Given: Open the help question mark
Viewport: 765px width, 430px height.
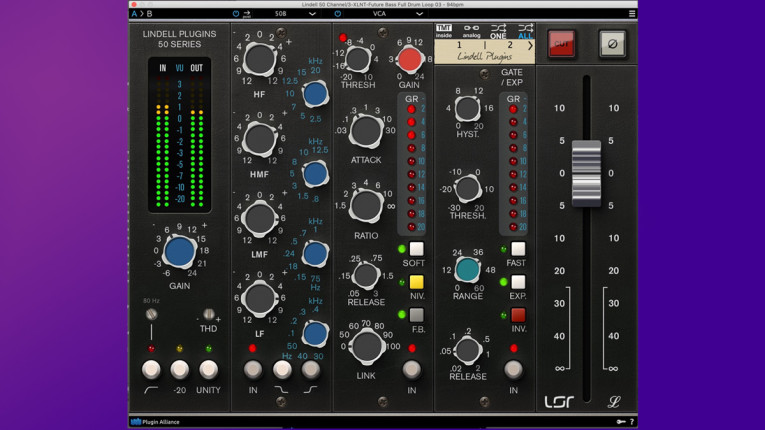Looking at the screenshot, I should 632,422.
